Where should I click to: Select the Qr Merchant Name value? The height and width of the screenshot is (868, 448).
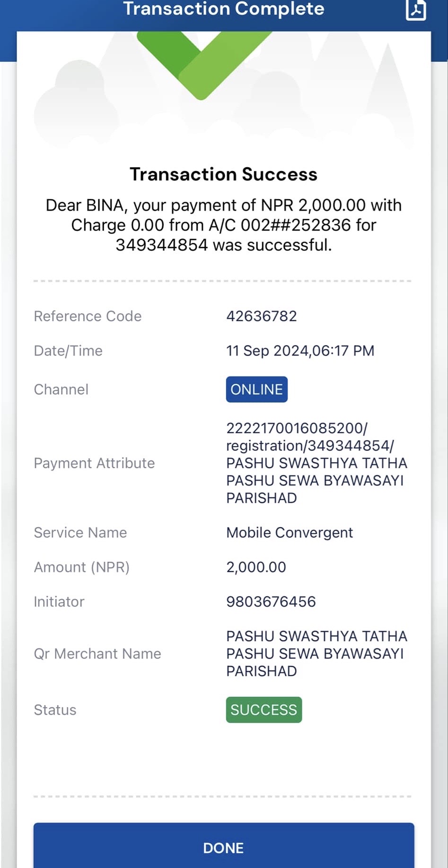pyautogui.click(x=316, y=653)
